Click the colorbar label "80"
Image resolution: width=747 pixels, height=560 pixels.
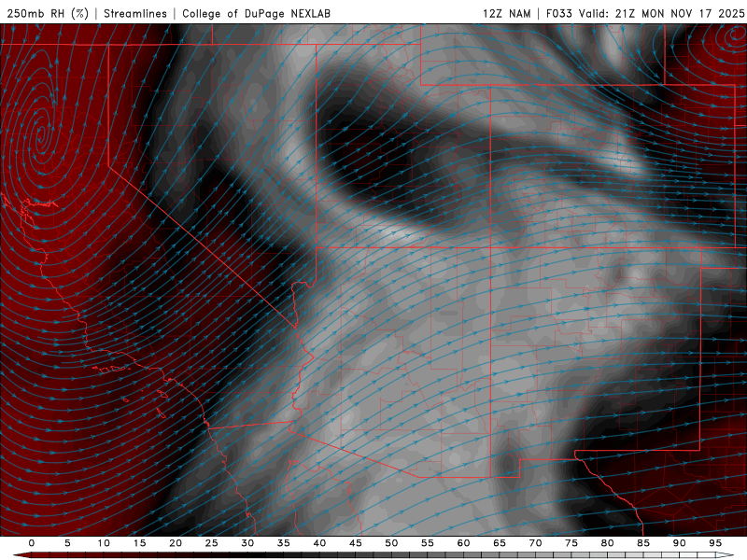point(607,543)
